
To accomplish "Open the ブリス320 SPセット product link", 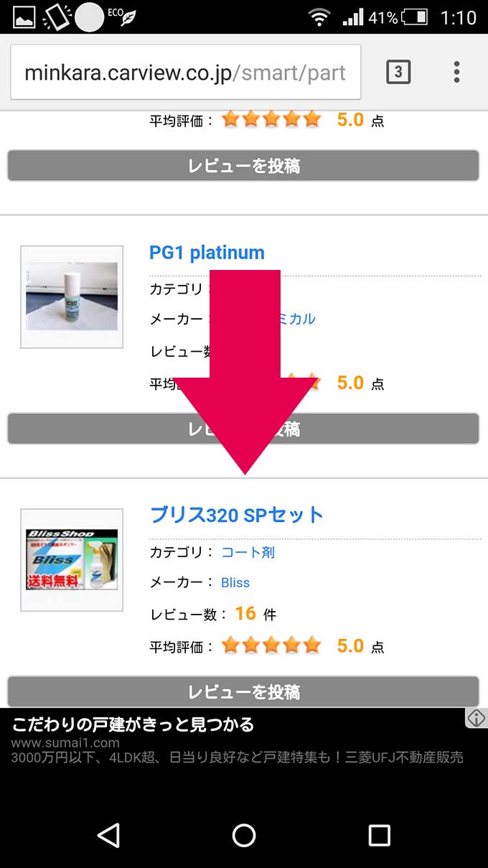I will pyautogui.click(x=237, y=515).
